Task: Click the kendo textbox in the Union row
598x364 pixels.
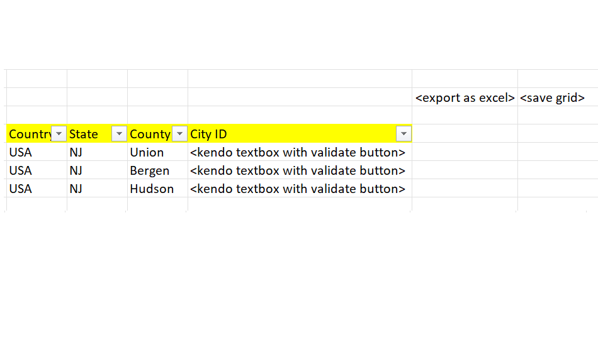Action: tap(297, 152)
